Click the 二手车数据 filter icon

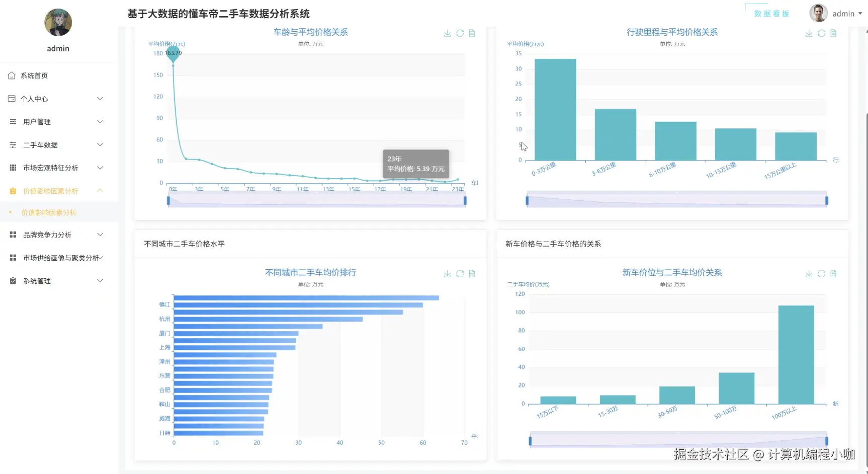[x=13, y=145]
